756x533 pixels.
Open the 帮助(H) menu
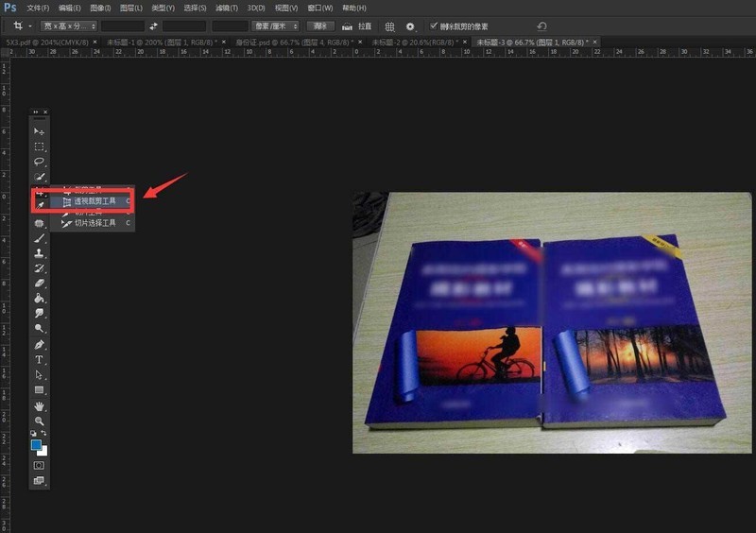pos(353,8)
